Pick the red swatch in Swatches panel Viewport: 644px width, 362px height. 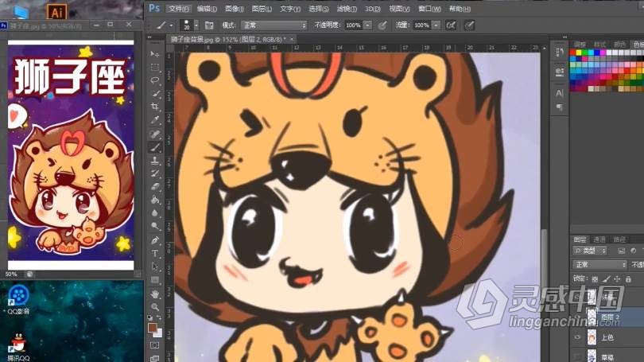[573, 53]
